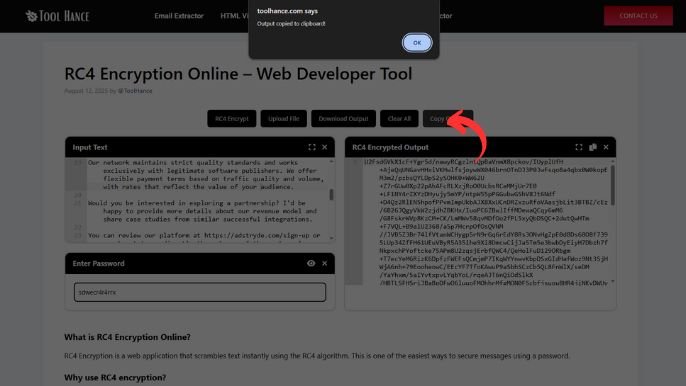Click the Download Output button
Screen dimensions: 686x386
343,119
